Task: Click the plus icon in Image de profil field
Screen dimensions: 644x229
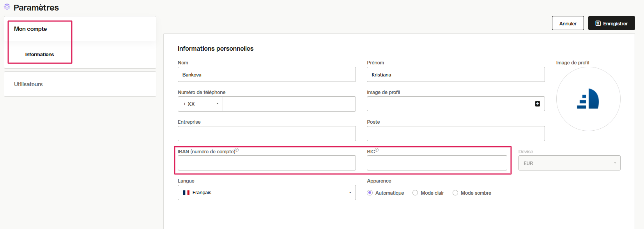Action: pyautogui.click(x=538, y=104)
